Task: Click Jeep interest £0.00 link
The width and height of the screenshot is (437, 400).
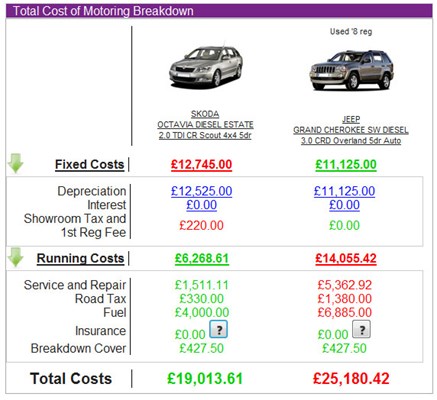Action: [344, 205]
